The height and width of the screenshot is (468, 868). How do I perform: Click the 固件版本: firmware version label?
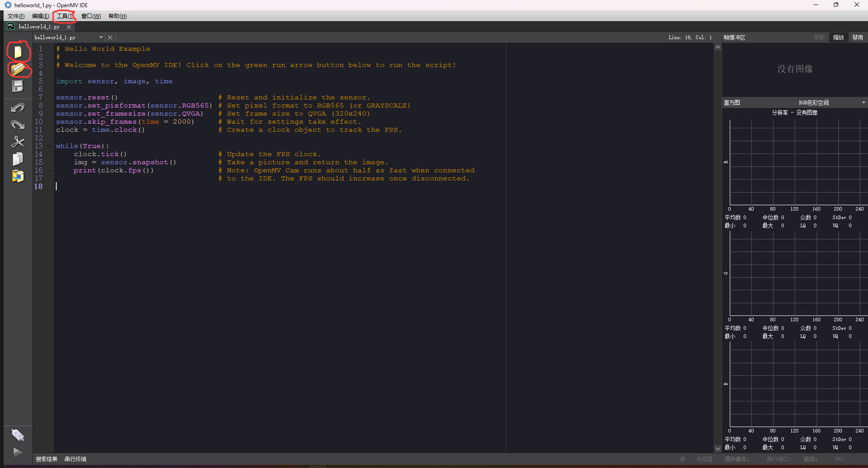[737, 459]
